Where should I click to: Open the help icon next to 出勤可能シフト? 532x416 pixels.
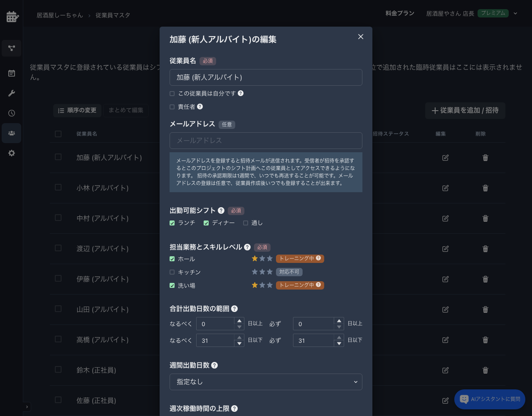coord(221,210)
